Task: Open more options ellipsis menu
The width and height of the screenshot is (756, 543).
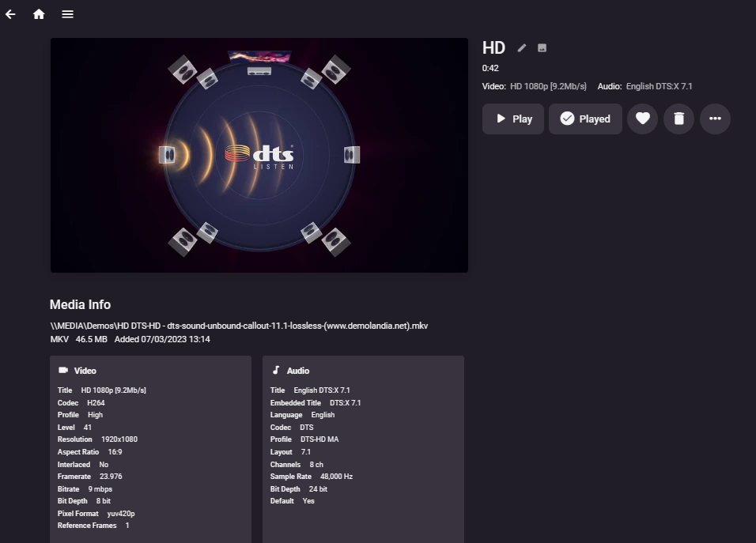Action: (715, 119)
